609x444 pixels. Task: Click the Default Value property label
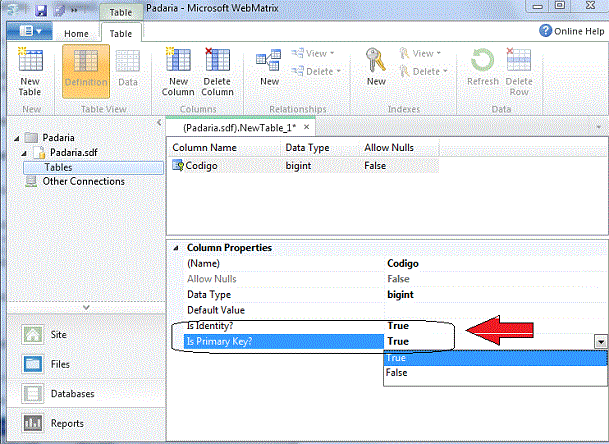coord(216,310)
